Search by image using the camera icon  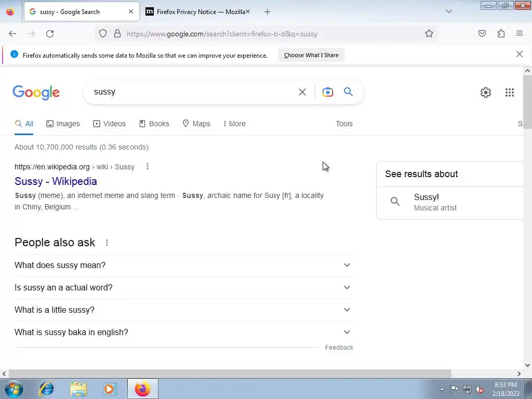click(x=328, y=92)
